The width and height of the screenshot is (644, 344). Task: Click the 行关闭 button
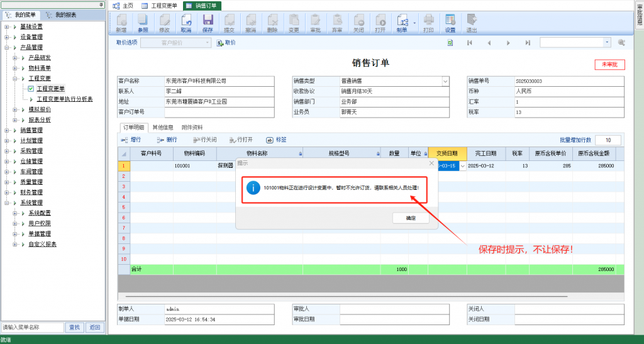tap(204, 140)
